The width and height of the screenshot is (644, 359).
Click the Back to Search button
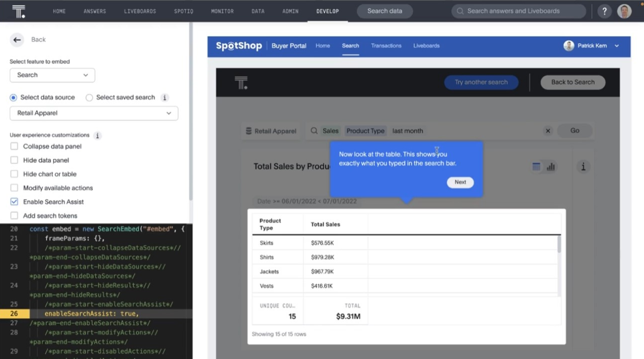point(572,82)
